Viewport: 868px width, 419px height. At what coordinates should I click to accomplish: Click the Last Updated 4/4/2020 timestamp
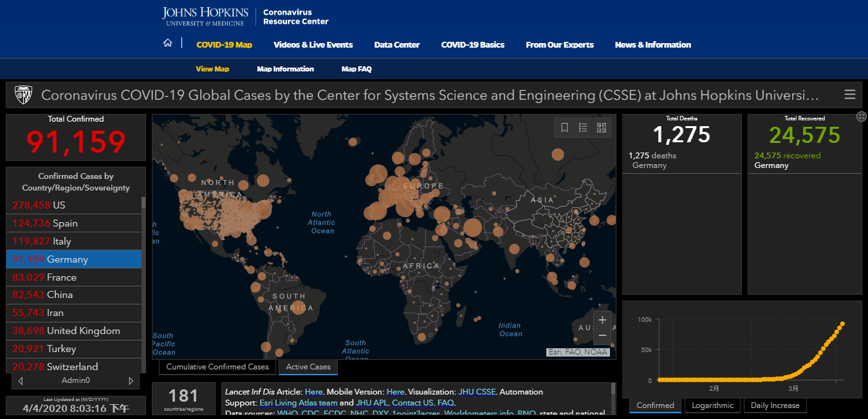[76, 408]
